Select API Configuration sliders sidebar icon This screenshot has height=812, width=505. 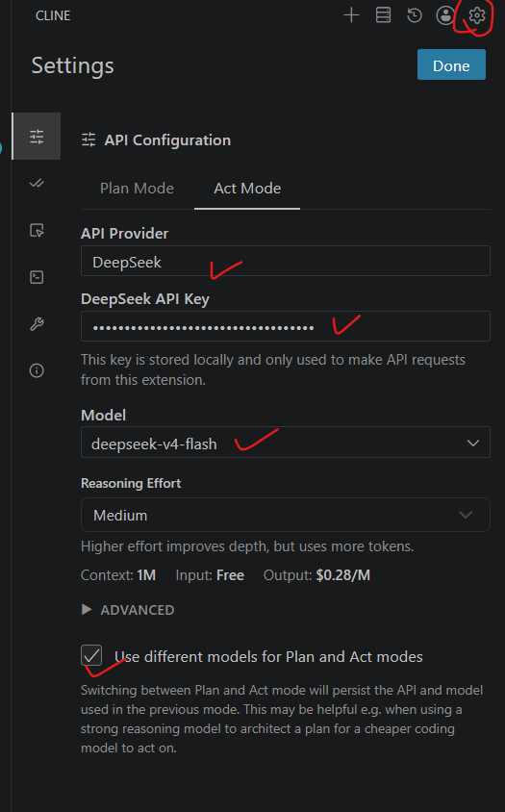[37, 137]
